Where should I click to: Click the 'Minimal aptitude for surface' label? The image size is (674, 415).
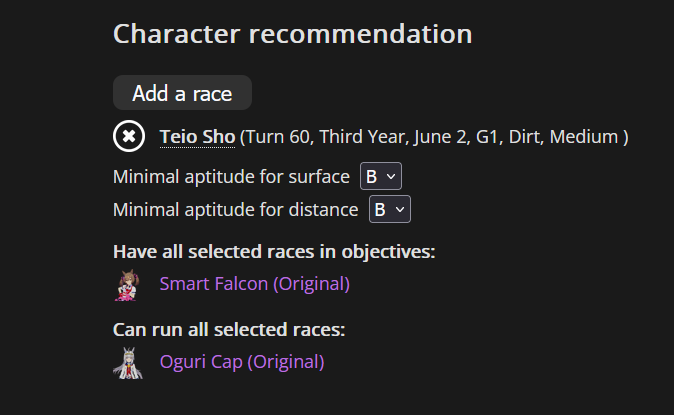pyautogui.click(x=231, y=177)
